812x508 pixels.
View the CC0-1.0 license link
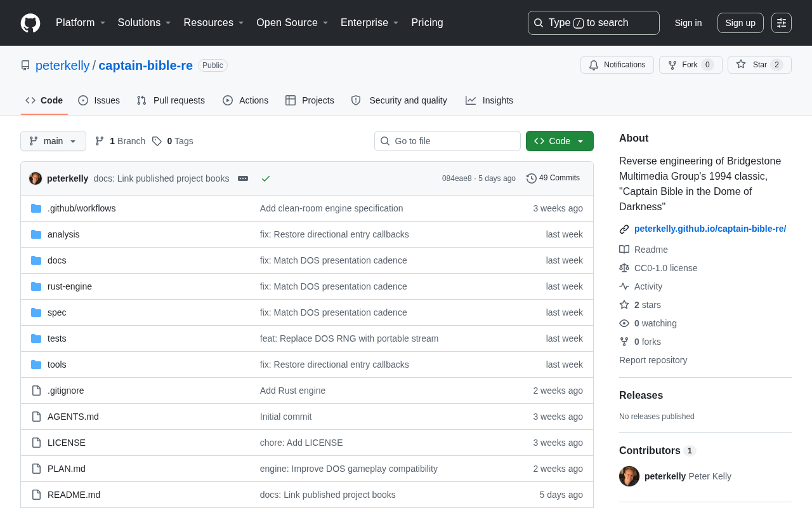tap(658, 268)
